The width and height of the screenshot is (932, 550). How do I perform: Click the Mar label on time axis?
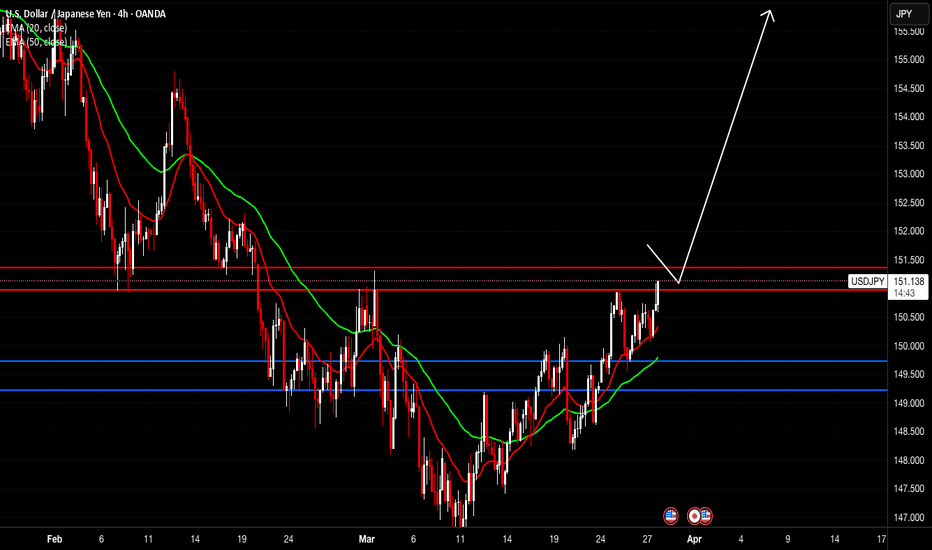coord(367,539)
